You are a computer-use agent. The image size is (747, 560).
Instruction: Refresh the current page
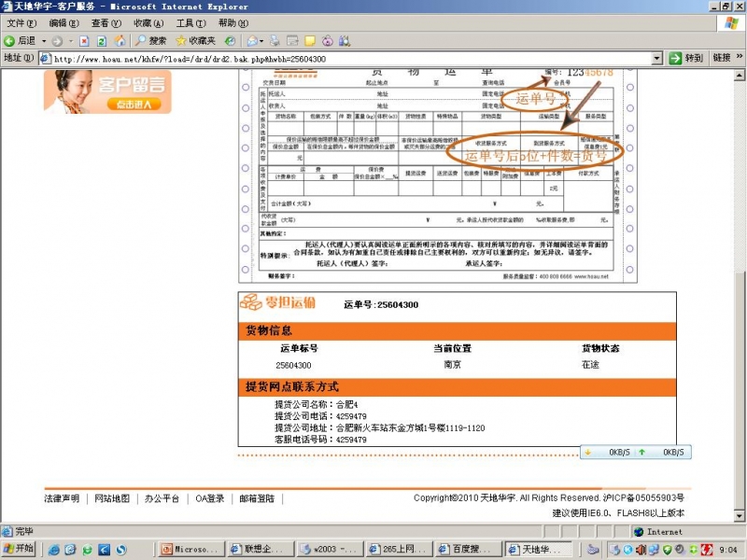point(102,41)
